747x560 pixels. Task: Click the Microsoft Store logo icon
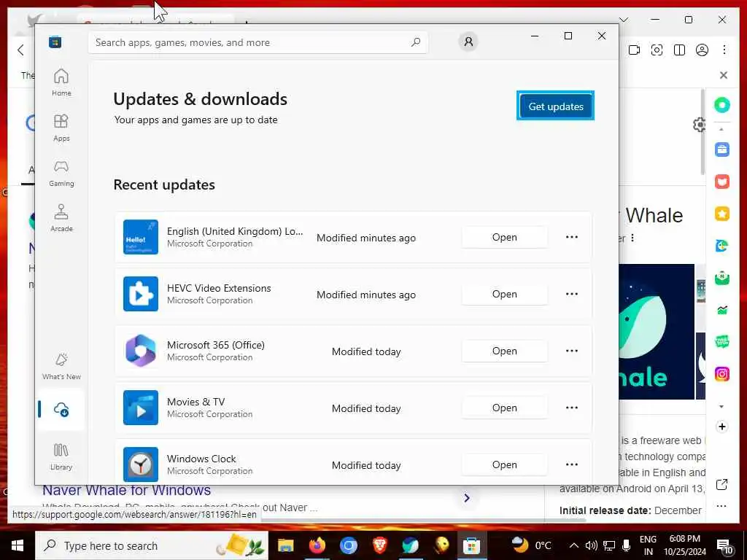tap(55, 42)
